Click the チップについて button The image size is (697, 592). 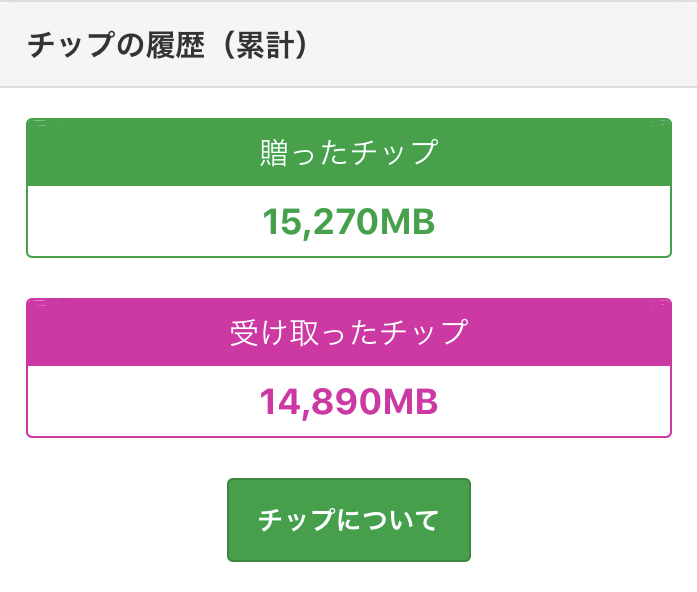coord(348,520)
